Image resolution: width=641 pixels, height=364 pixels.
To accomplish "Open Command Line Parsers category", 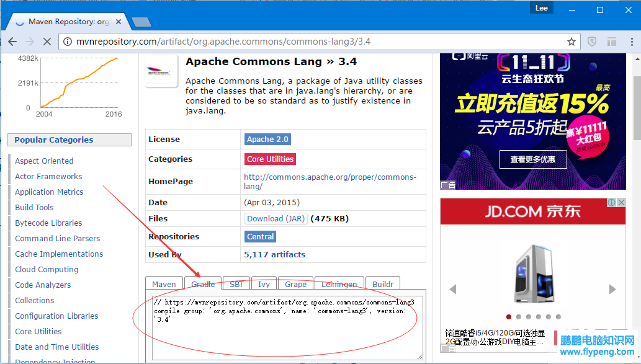I will (57, 239).
